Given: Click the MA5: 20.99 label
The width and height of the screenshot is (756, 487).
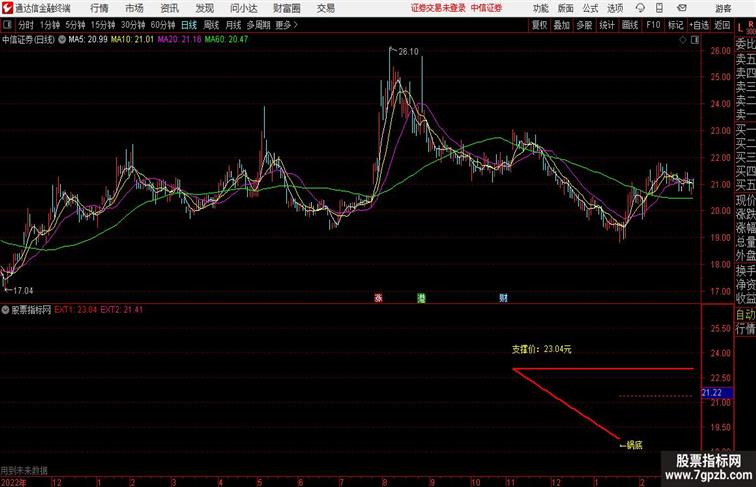Looking at the screenshot, I should tap(88, 40).
